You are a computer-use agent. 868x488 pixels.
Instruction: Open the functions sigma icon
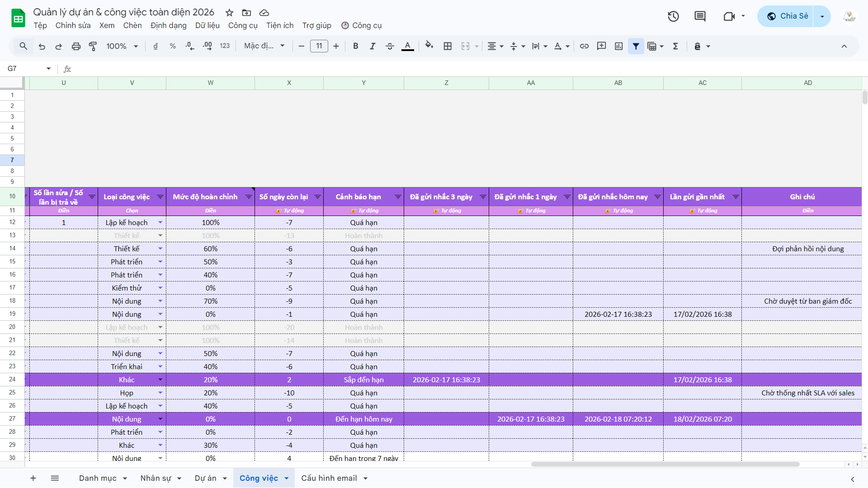click(x=675, y=46)
